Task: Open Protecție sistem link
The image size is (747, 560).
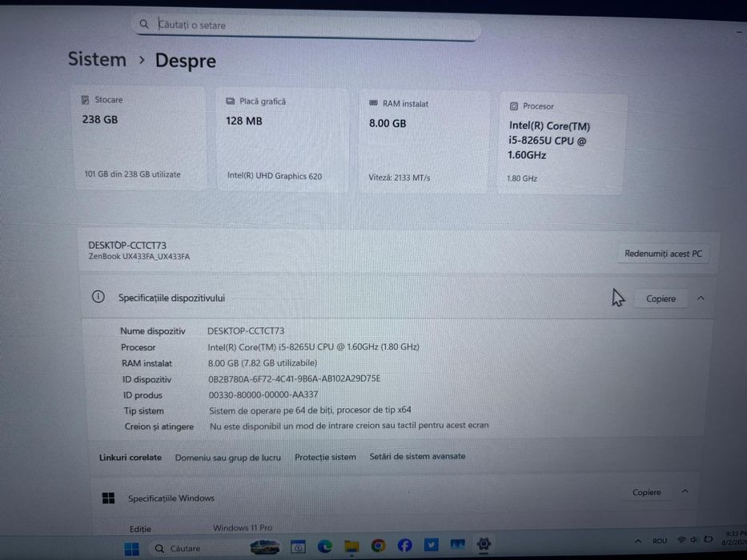Action: pos(325,457)
